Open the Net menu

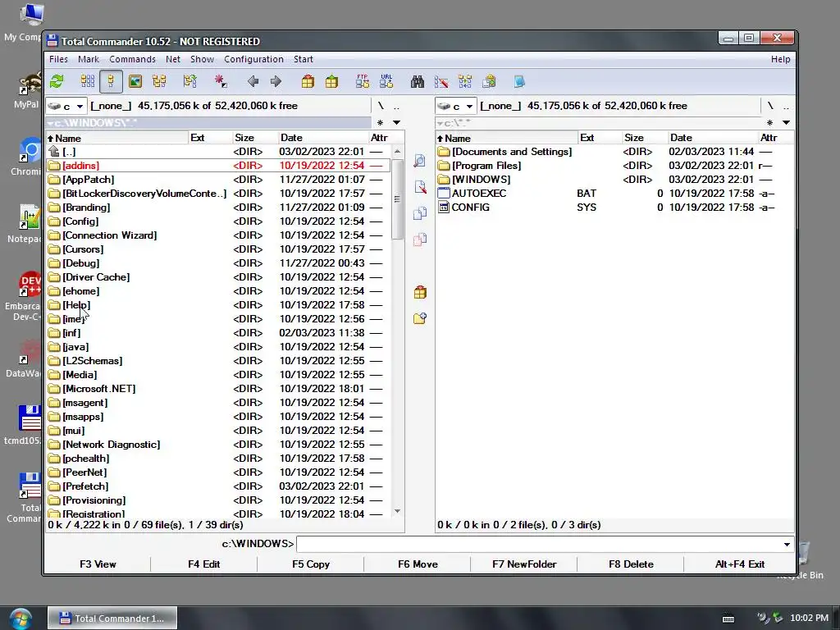172,59
